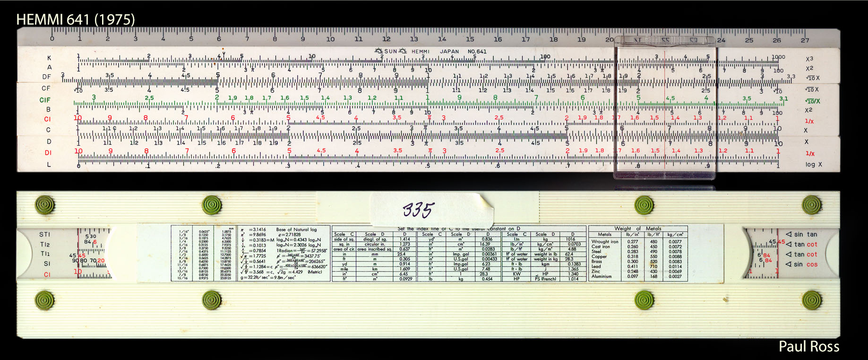The height and width of the screenshot is (360, 868).
Task: Click the 'area inscribed sq.' table cell
Action: [375, 249]
